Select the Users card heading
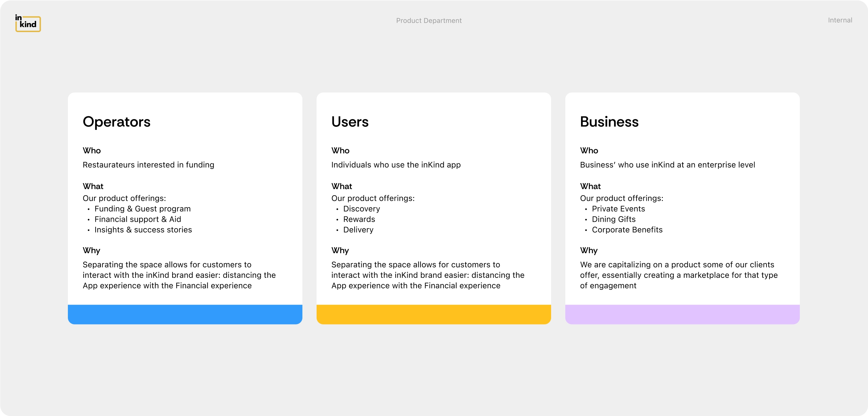The image size is (868, 416). coord(350,122)
